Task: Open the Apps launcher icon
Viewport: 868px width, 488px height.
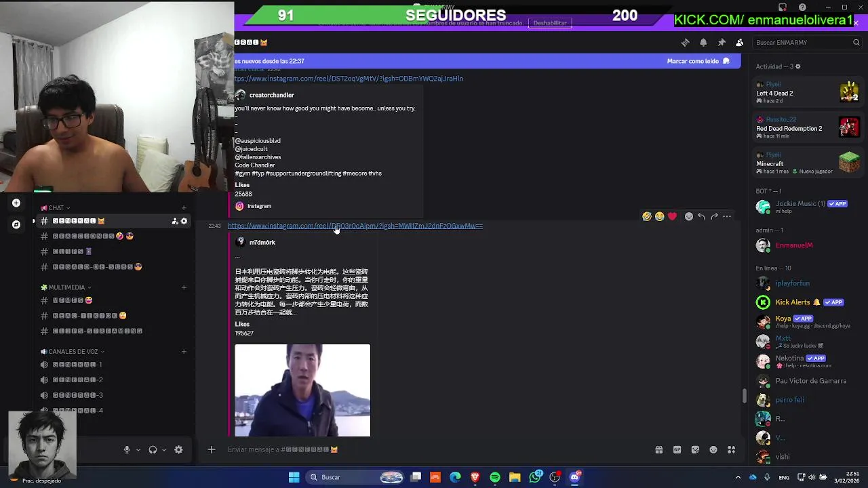Action: tap(732, 449)
